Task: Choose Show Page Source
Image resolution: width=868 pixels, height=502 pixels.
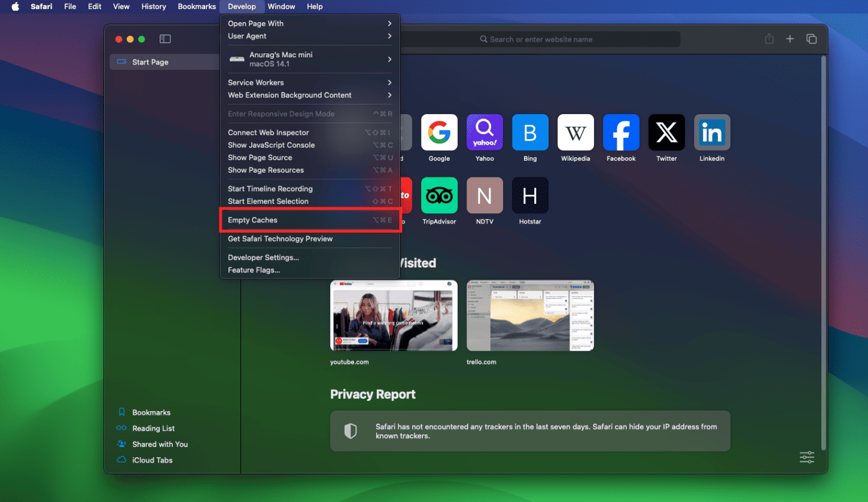Action: point(310,158)
